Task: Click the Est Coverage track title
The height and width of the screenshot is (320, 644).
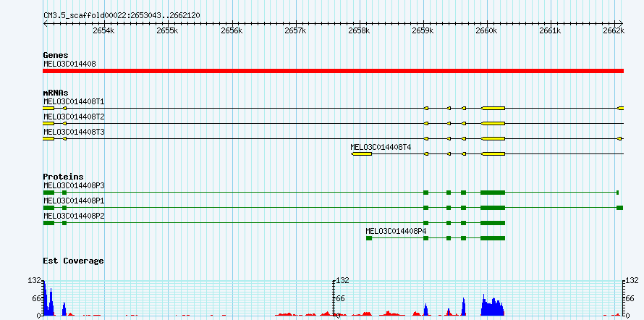Action: 73,261
